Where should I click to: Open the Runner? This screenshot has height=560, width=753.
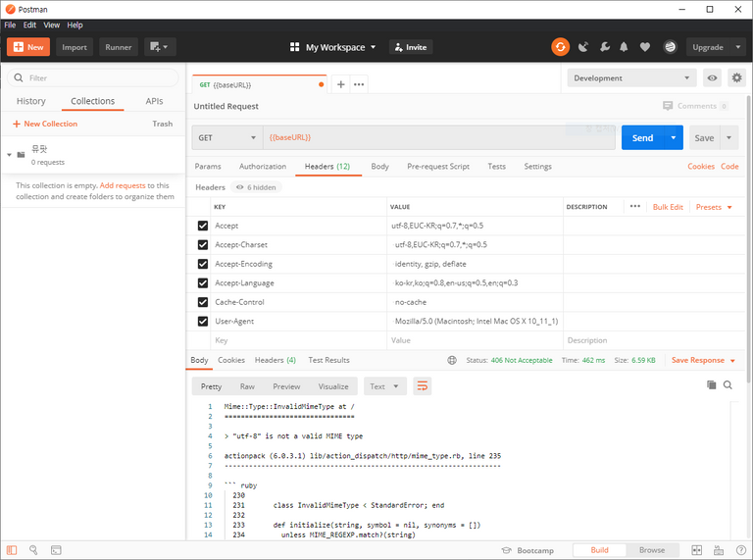pos(119,47)
